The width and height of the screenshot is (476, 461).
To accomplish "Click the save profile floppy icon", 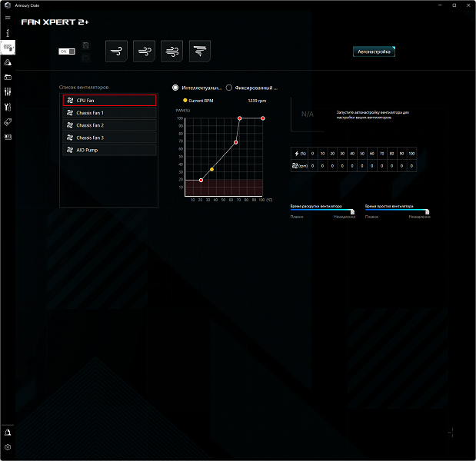I will (85, 45).
